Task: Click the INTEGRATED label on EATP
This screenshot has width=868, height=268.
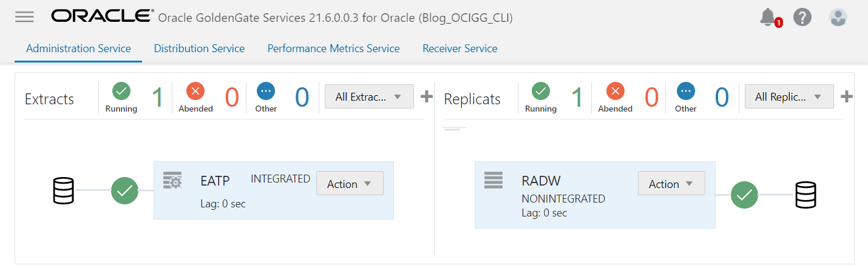Action: click(x=280, y=179)
